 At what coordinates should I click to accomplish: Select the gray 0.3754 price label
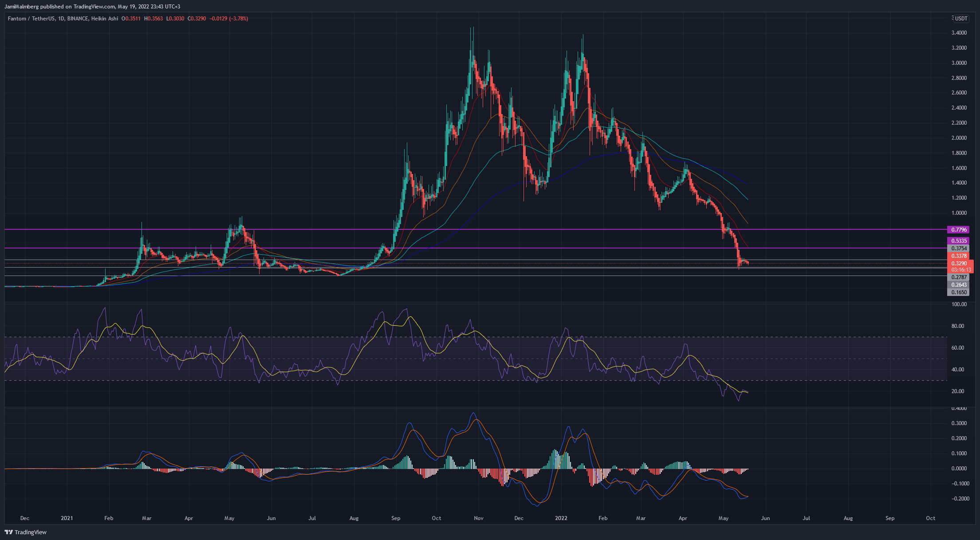coord(958,248)
